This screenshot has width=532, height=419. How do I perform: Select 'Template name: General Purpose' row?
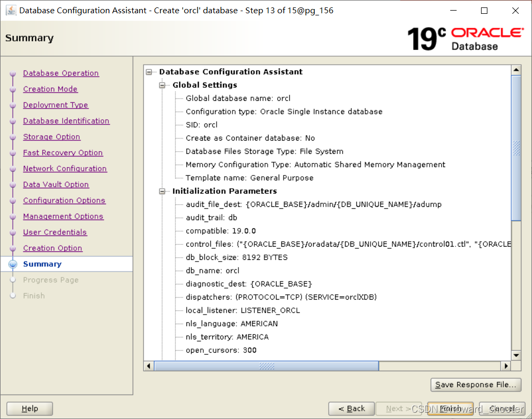click(x=250, y=178)
